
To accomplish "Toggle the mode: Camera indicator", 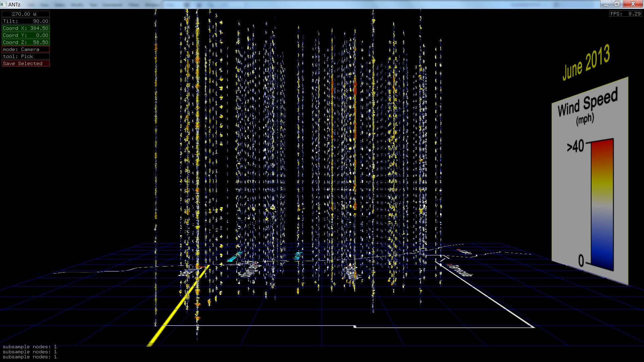I will point(25,49).
